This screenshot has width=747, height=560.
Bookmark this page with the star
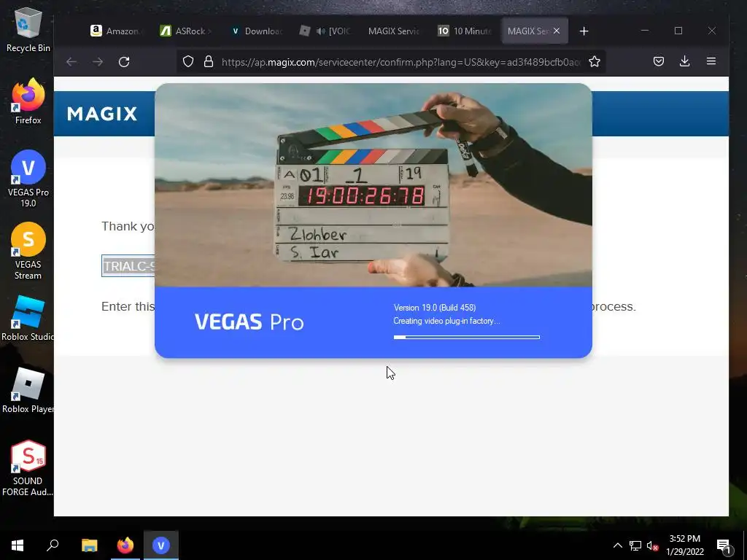tap(594, 61)
